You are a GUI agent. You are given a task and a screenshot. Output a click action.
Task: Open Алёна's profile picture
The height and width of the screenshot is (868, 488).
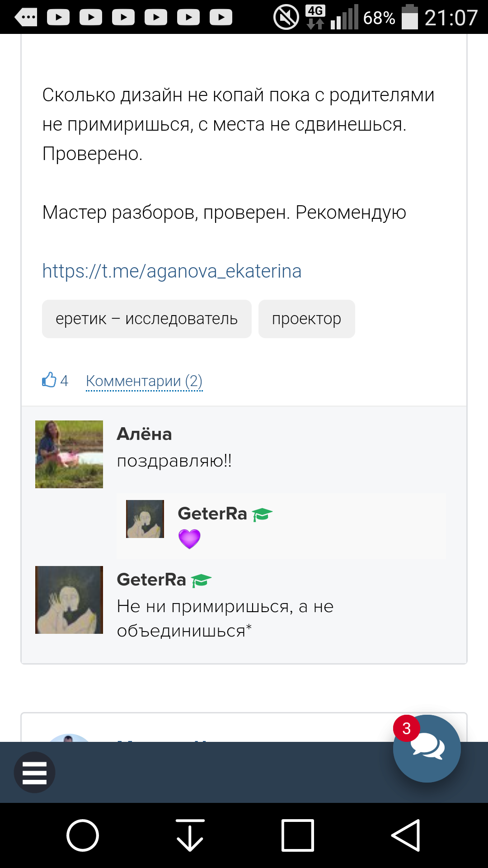69,454
